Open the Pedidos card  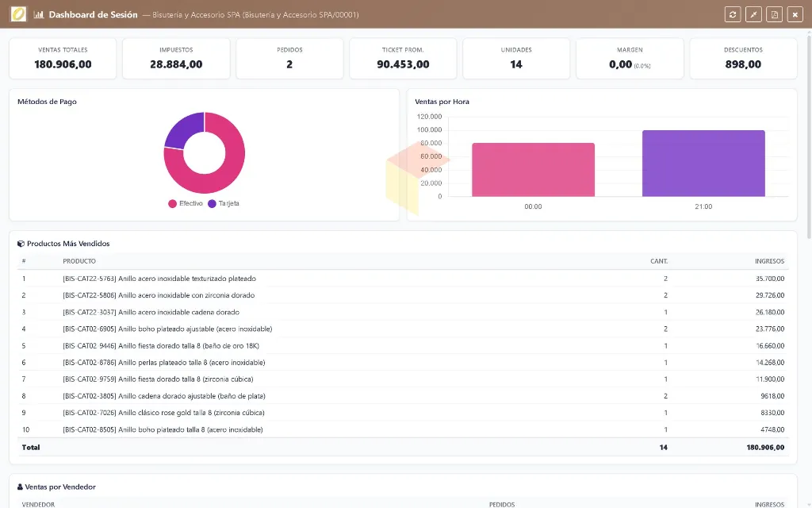coord(289,59)
